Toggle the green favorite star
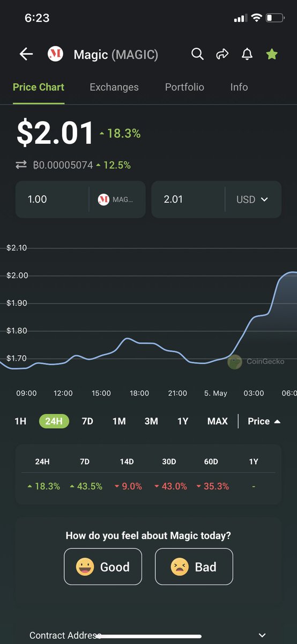Image resolution: width=297 pixels, height=644 pixels. 272,54
